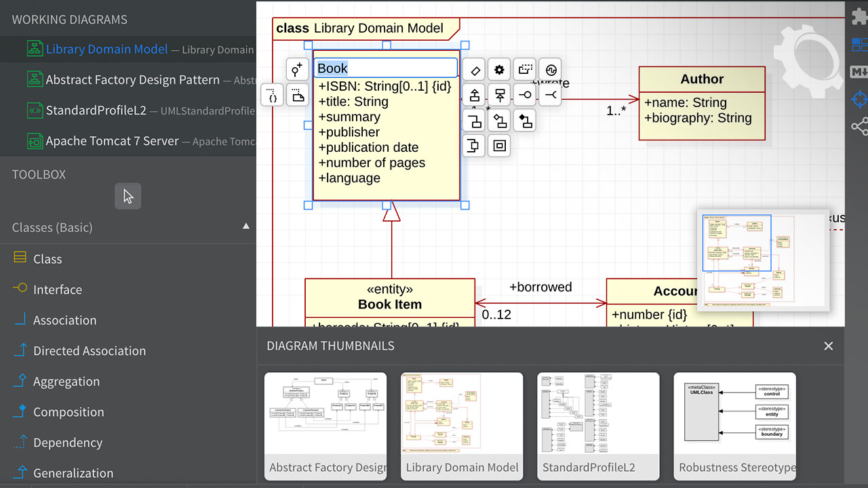Toggle the diagram thumbnails grid icon
This screenshot has height=488, width=868.
(859, 45)
